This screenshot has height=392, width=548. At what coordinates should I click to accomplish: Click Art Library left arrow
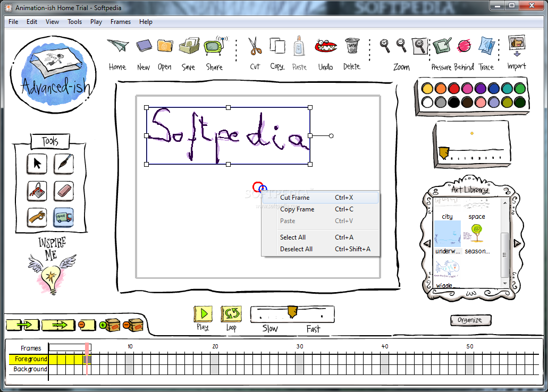tap(427, 243)
